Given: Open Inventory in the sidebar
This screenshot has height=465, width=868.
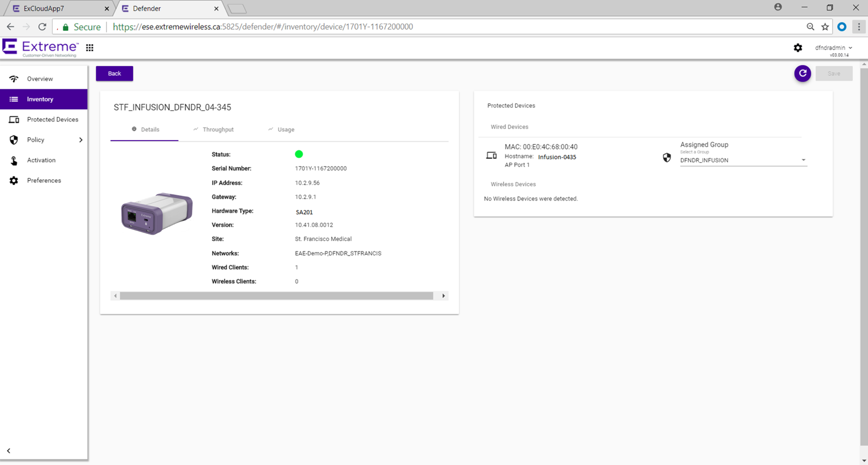Looking at the screenshot, I should point(44,99).
